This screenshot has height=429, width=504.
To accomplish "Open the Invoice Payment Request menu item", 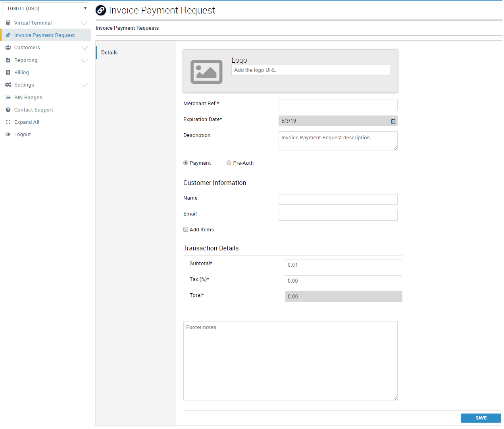I will click(44, 35).
